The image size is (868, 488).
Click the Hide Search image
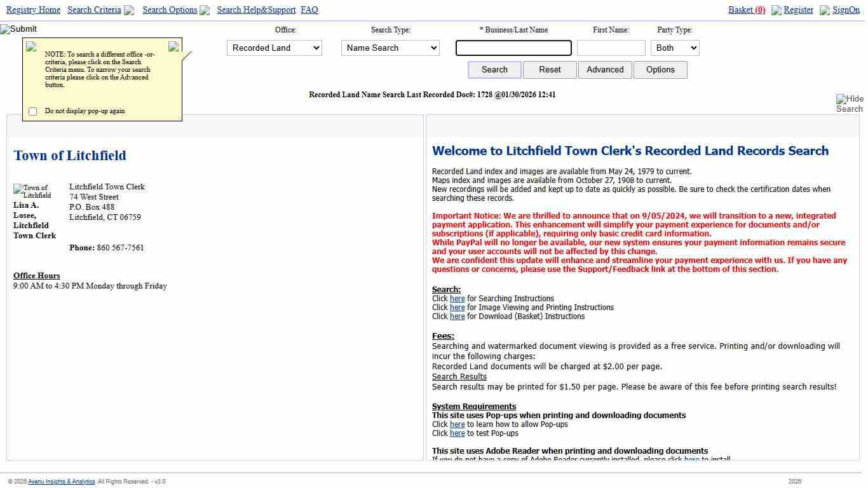(x=849, y=104)
